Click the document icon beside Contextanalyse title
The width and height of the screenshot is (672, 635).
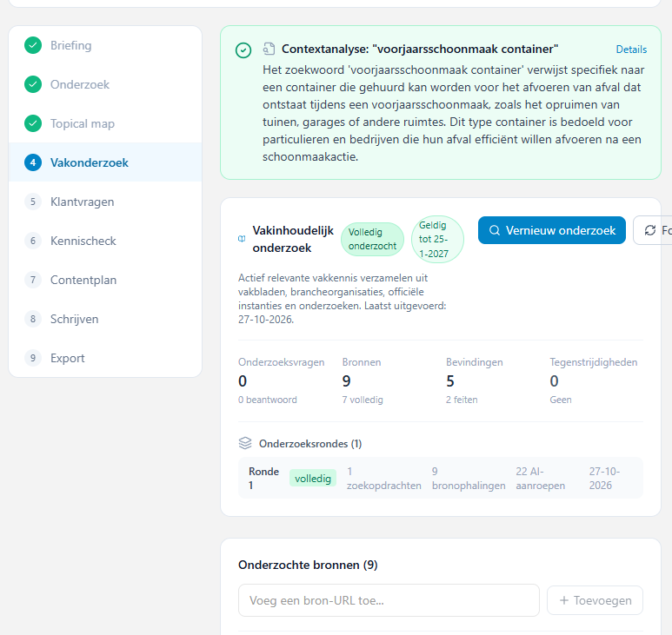point(269,49)
